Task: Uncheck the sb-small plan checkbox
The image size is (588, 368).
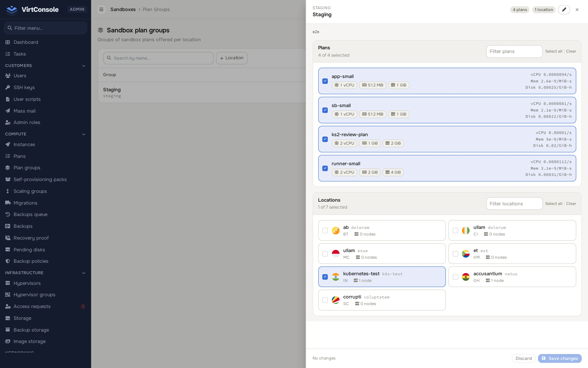Action: click(x=325, y=110)
